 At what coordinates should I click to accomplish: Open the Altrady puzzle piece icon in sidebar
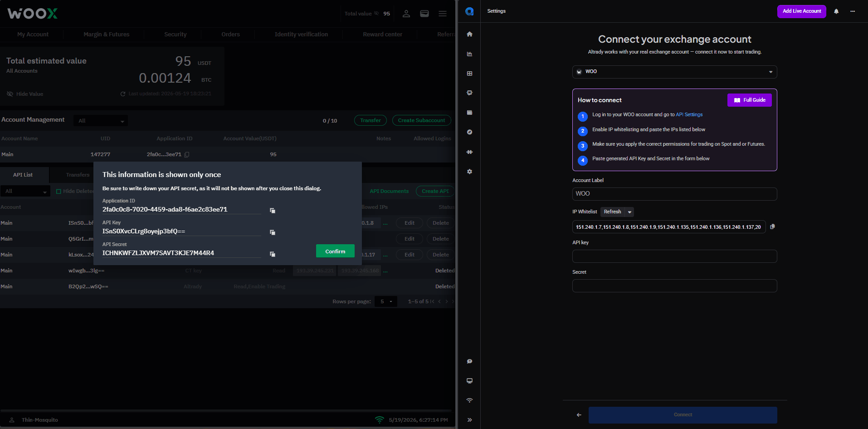point(469,152)
